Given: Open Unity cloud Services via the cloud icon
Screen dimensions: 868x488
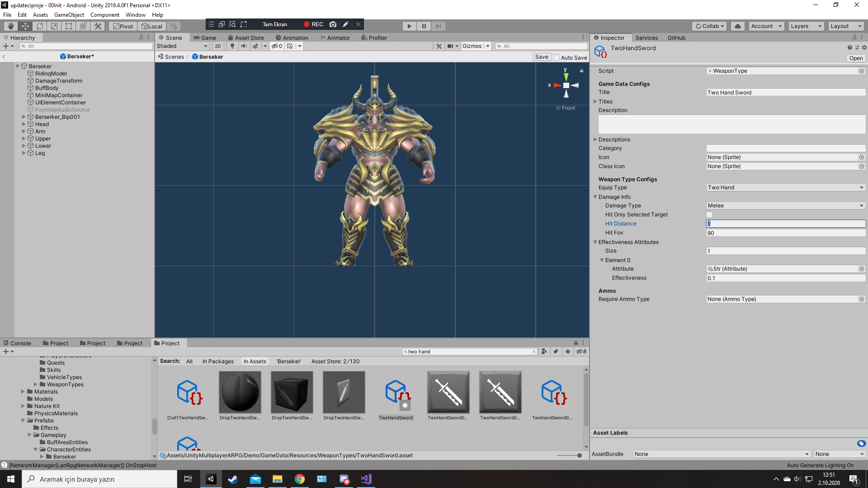Looking at the screenshot, I should [x=737, y=26].
